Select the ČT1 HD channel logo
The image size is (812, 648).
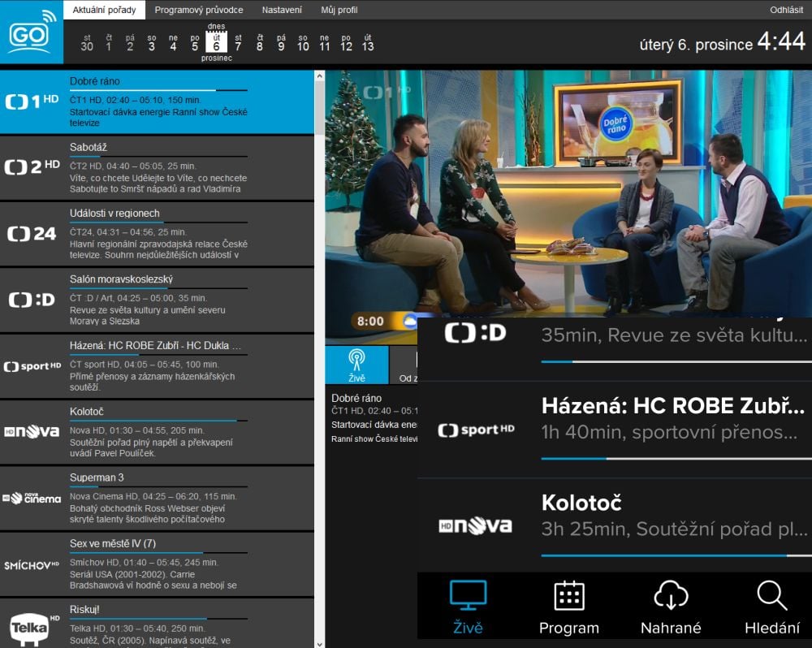[x=31, y=100]
